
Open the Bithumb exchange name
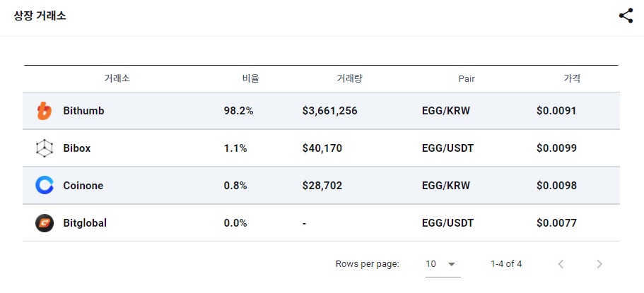[x=84, y=111]
